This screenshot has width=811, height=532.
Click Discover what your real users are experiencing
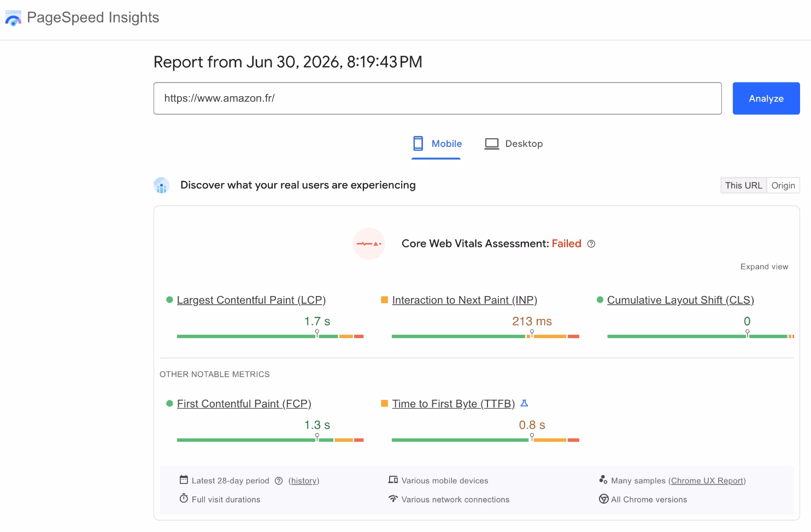pos(298,185)
